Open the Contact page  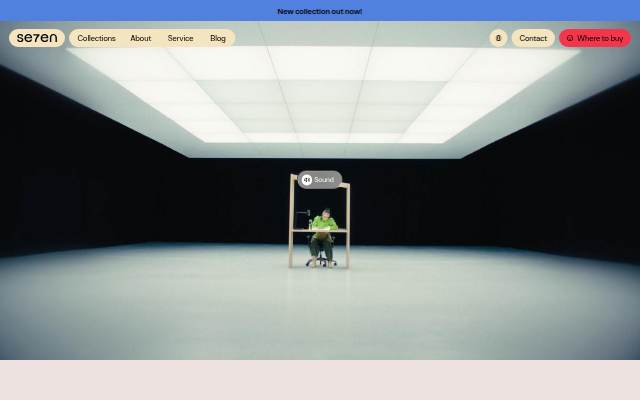[x=533, y=38]
